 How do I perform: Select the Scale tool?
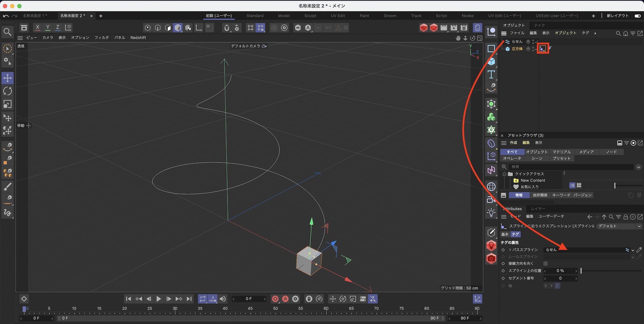pyautogui.click(x=7, y=104)
